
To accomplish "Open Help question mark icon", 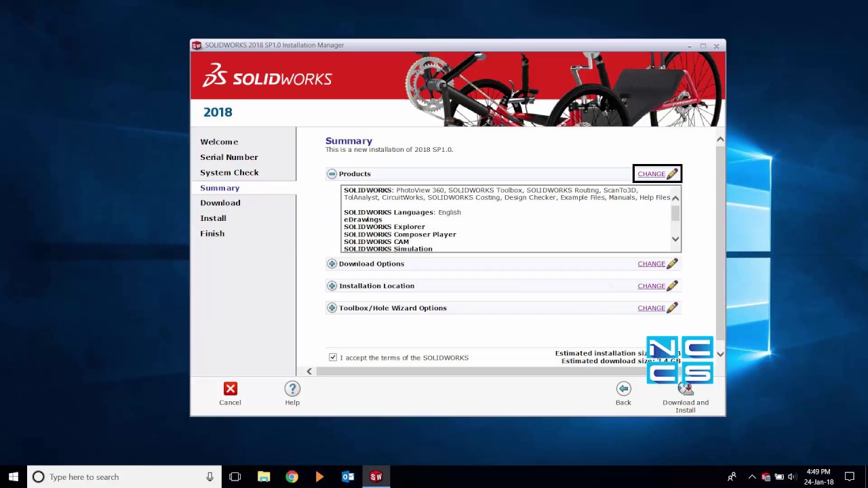I will point(292,388).
